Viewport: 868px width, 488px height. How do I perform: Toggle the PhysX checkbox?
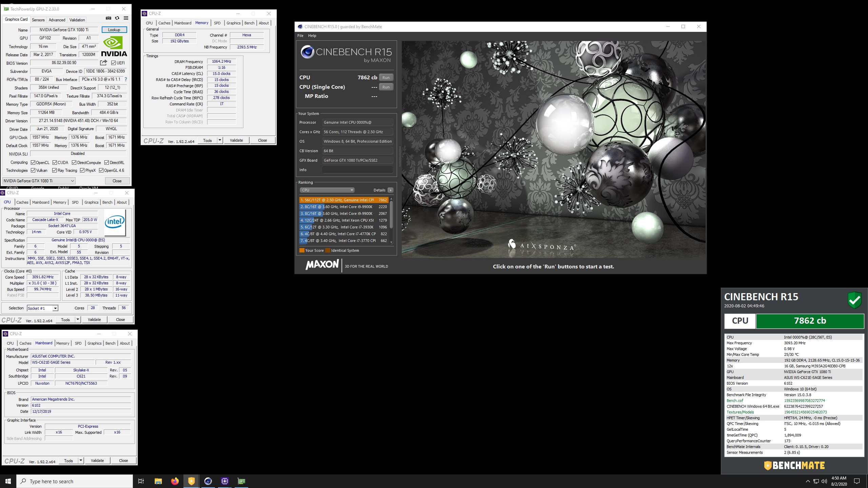pos(82,170)
